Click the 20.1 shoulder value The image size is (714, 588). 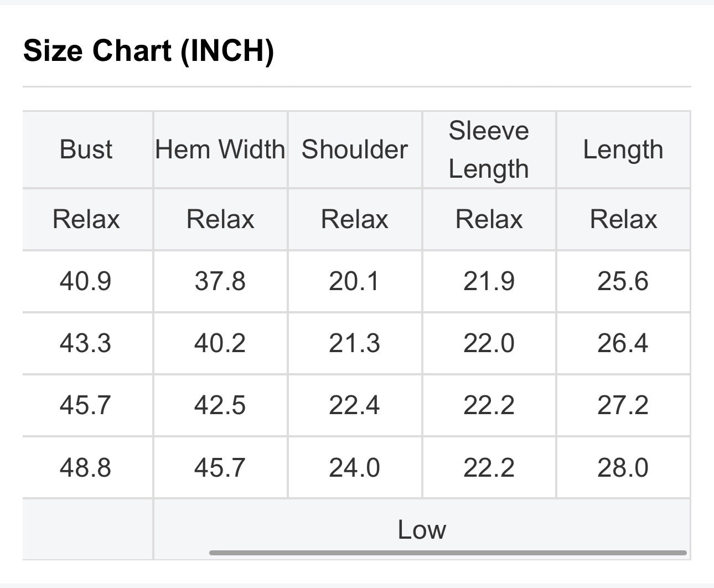(x=355, y=281)
